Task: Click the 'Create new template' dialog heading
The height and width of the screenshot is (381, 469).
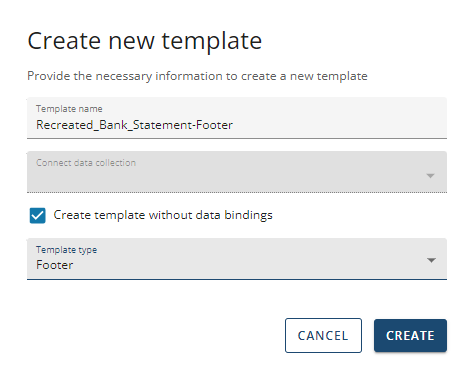Action: tap(145, 41)
